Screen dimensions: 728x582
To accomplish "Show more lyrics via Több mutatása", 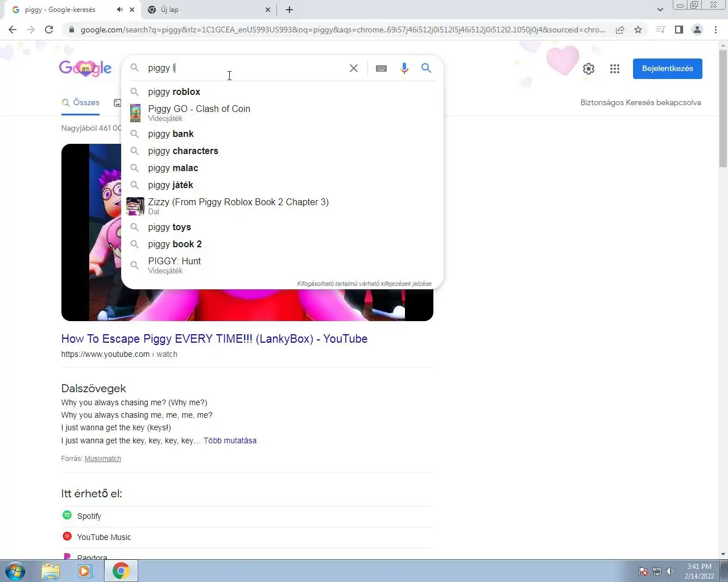I will click(230, 440).
